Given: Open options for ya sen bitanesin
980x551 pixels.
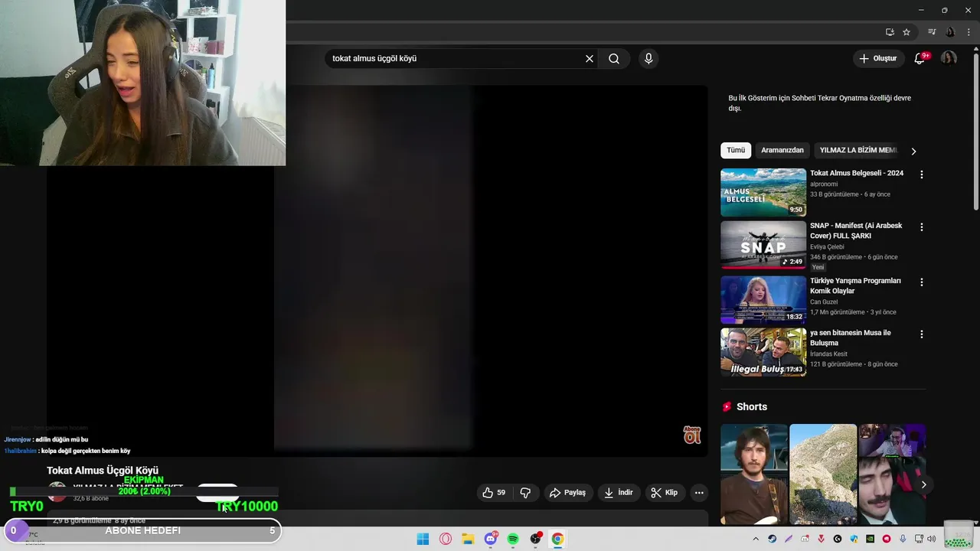Looking at the screenshot, I should [921, 334].
